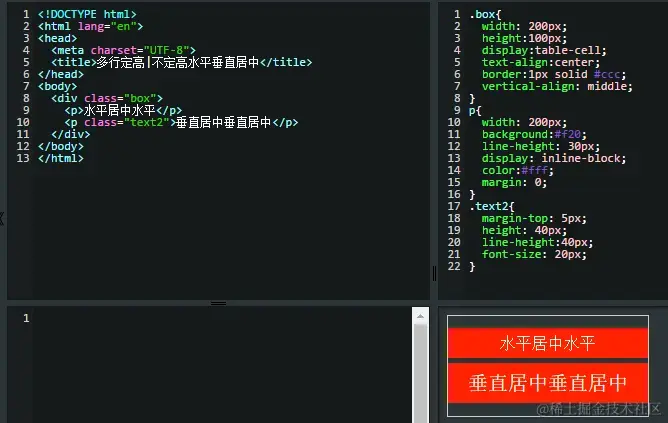Click the '</head>' closing tag line
This screenshot has width=668, height=423.
click(60, 75)
